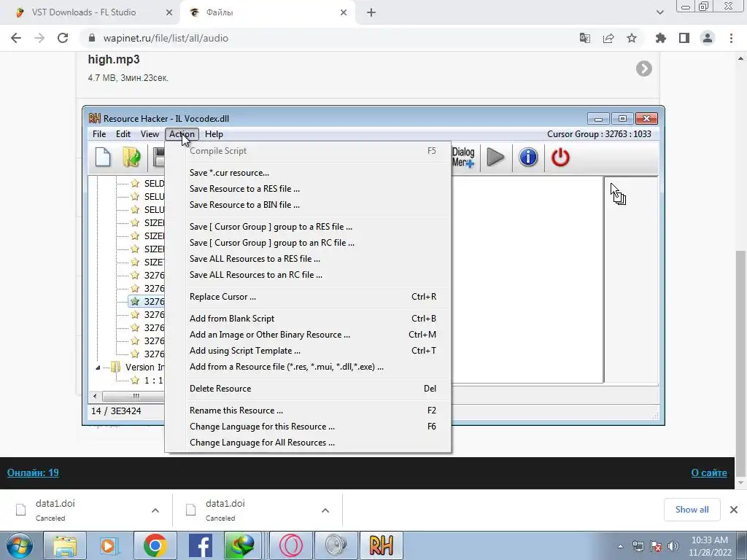This screenshot has height=560, width=747.
Task: Close the downloads bar
Action: [734, 510]
